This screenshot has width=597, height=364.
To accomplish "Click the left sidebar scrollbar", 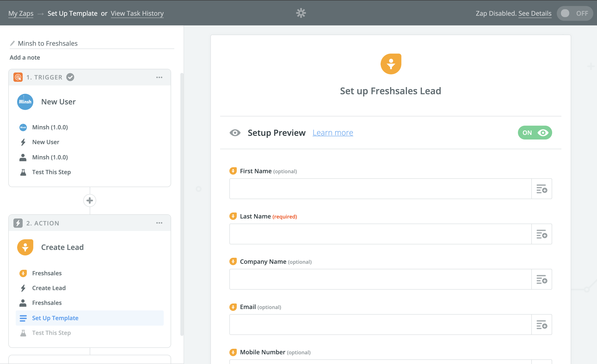I will [x=182, y=204].
